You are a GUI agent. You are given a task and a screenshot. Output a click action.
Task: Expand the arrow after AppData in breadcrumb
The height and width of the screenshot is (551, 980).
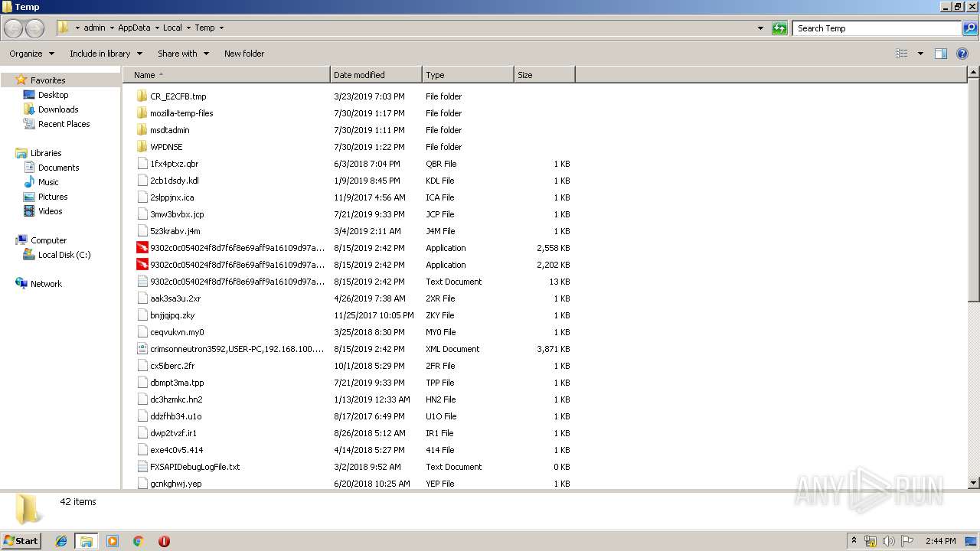click(x=156, y=28)
